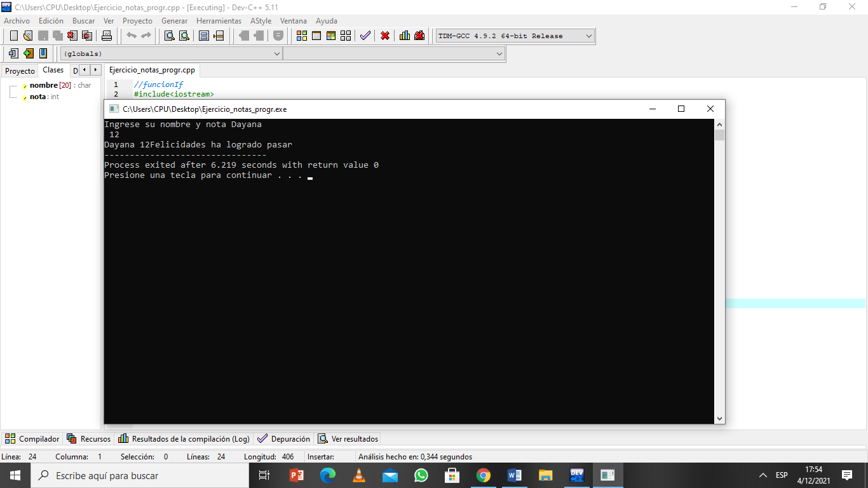This screenshot has height=488, width=868.
Task: Stop execution with the red X icon
Action: coord(385,36)
